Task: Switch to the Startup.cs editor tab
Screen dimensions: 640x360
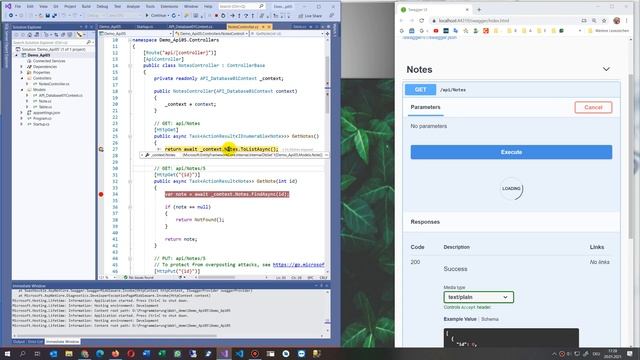Action: coord(144,27)
